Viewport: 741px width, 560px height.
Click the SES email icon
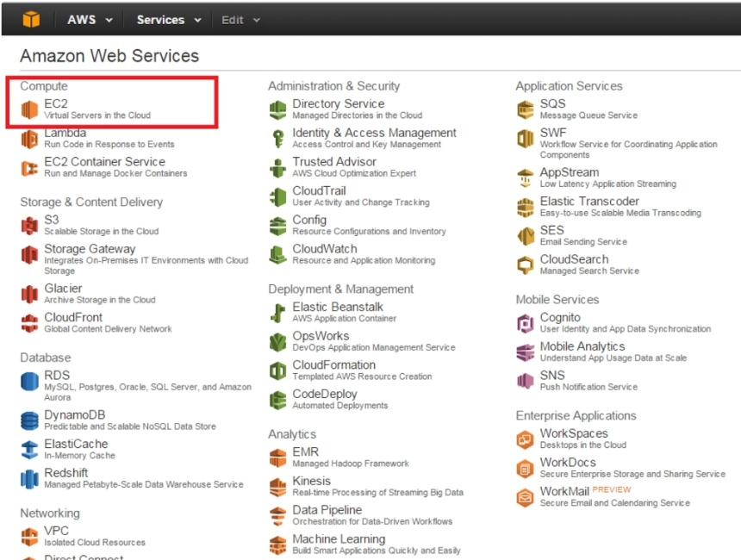coord(525,236)
